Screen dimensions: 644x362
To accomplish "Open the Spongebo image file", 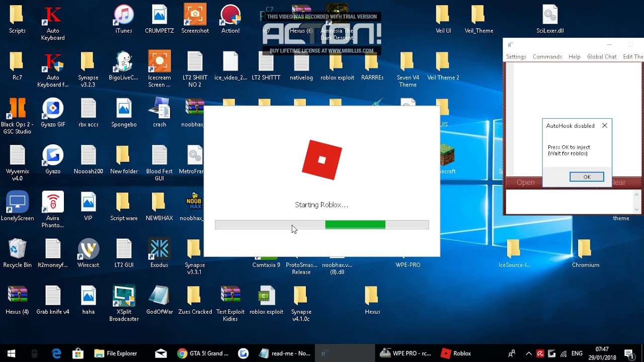I will click(x=124, y=113).
